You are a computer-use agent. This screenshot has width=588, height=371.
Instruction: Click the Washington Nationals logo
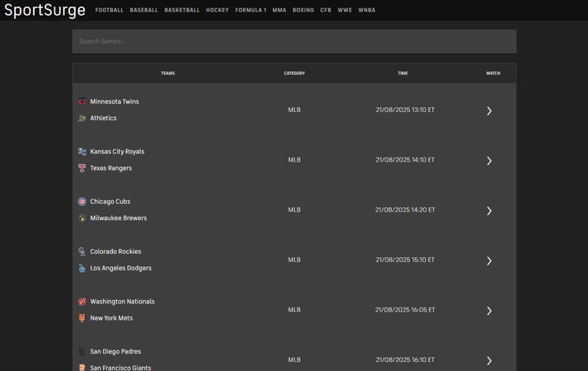coord(82,302)
